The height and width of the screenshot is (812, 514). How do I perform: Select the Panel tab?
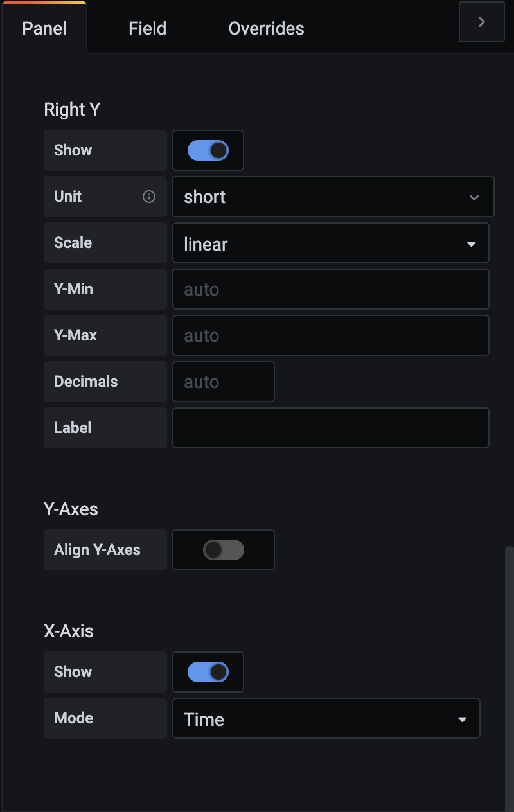pos(43,28)
